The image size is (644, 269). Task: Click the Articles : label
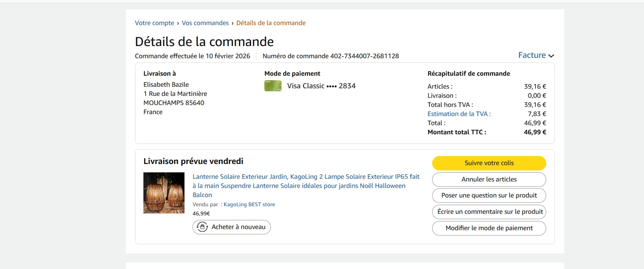click(x=440, y=86)
